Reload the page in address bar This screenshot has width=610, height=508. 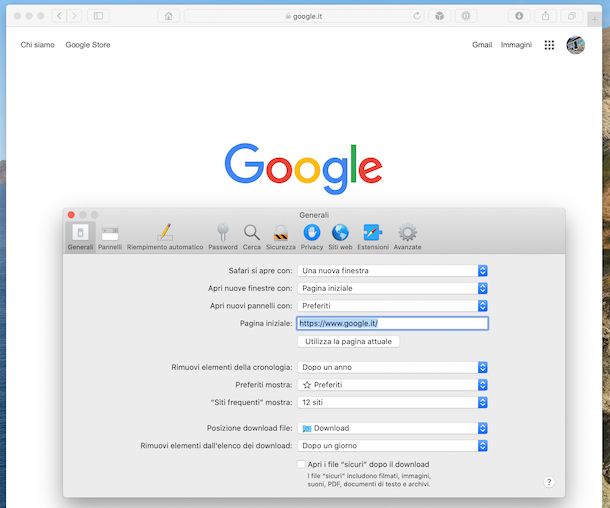[417, 16]
